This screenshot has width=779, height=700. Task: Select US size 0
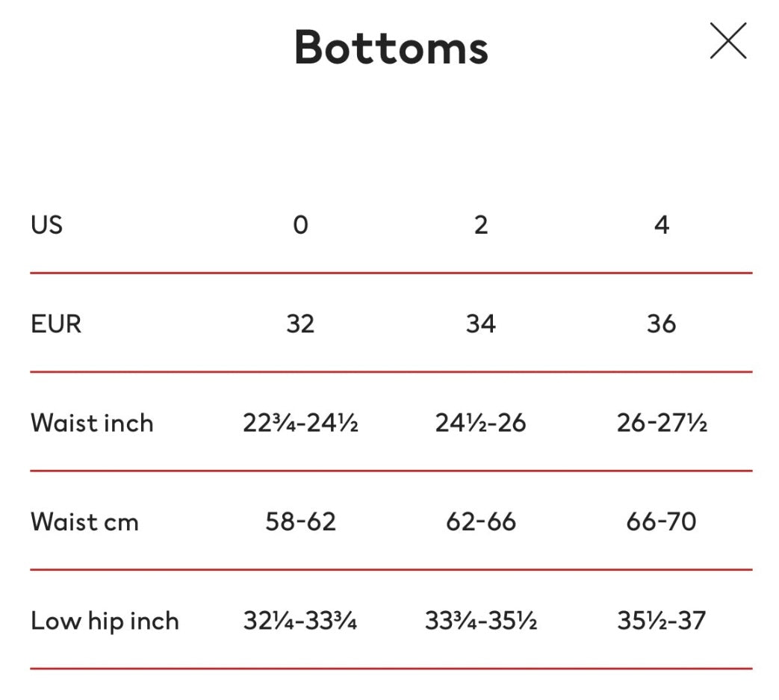(300, 224)
